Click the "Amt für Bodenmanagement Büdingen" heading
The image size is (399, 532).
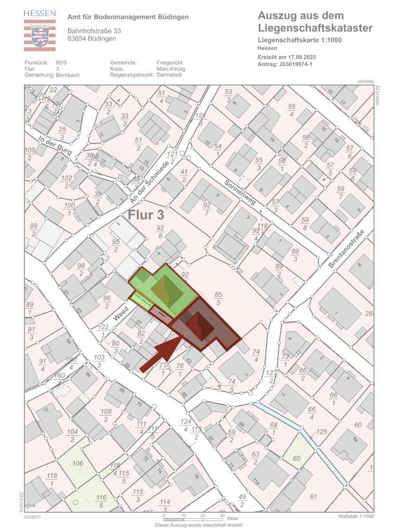click(x=128, y=17)
